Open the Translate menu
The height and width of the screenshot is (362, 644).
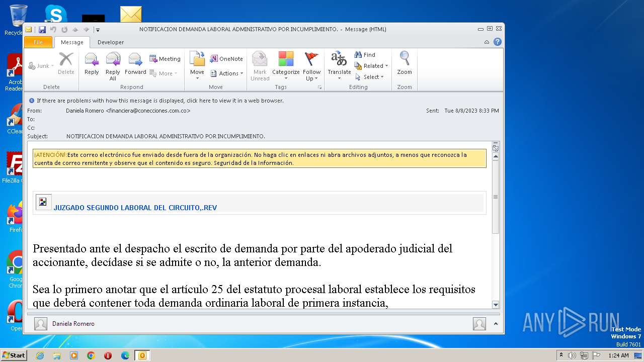(339, 66)
